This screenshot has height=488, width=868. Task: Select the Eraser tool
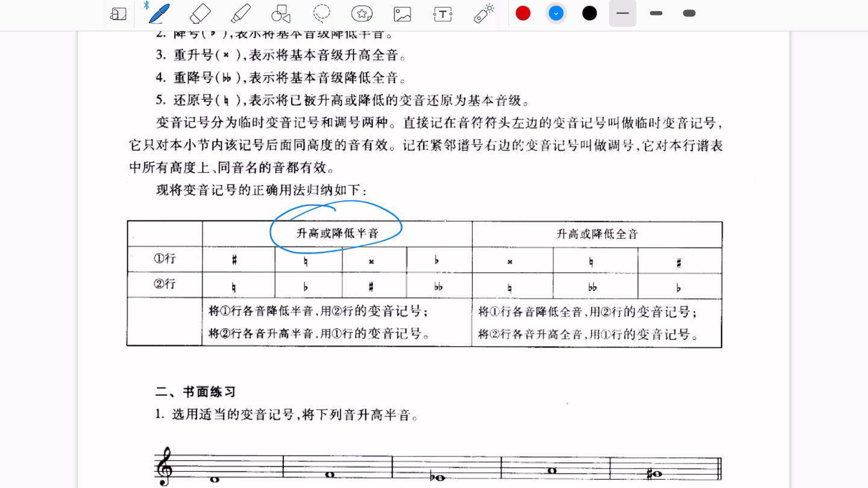click(200, 13)
